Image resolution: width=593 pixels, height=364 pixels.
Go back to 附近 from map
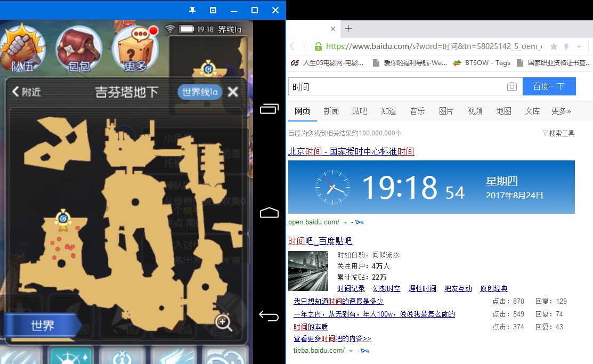[27, 92]
